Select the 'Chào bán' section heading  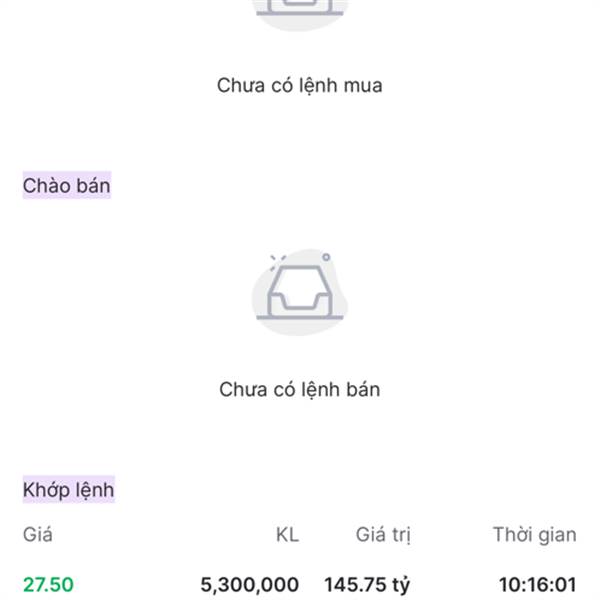(x=67, y=186)
